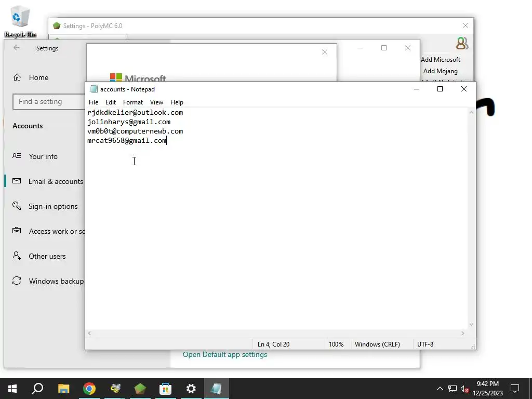The image size is (532, 399).
Task: Minimize the Settings window
Action: 360,48
